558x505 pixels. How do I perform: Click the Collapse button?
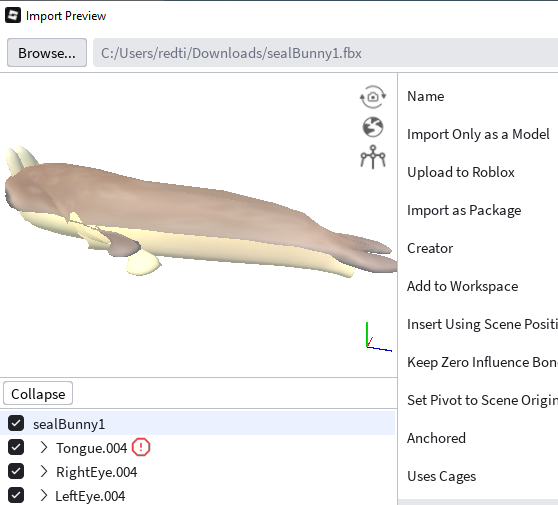point(38,393)
